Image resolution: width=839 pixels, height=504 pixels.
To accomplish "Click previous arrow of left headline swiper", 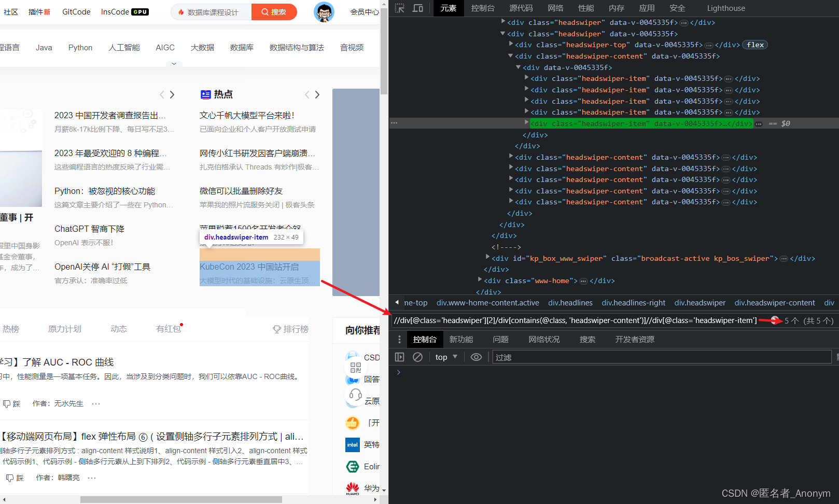I will (162, 94).
